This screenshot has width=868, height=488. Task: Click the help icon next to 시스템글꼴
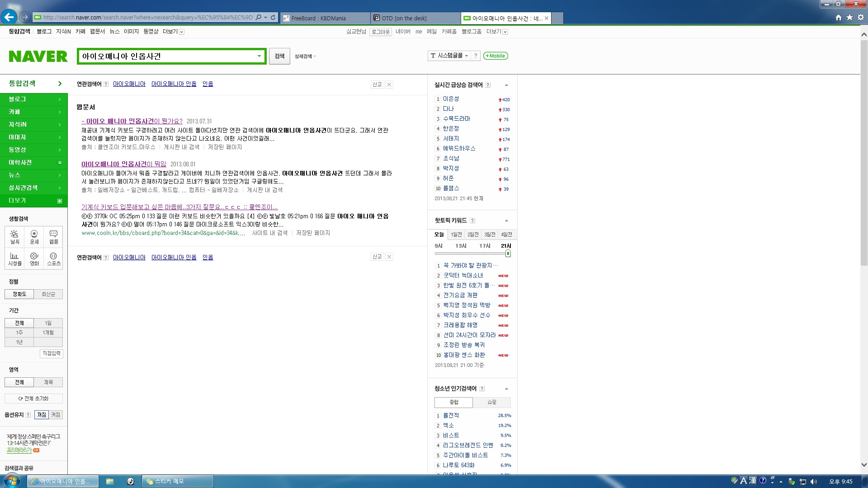tap(476, 56)
